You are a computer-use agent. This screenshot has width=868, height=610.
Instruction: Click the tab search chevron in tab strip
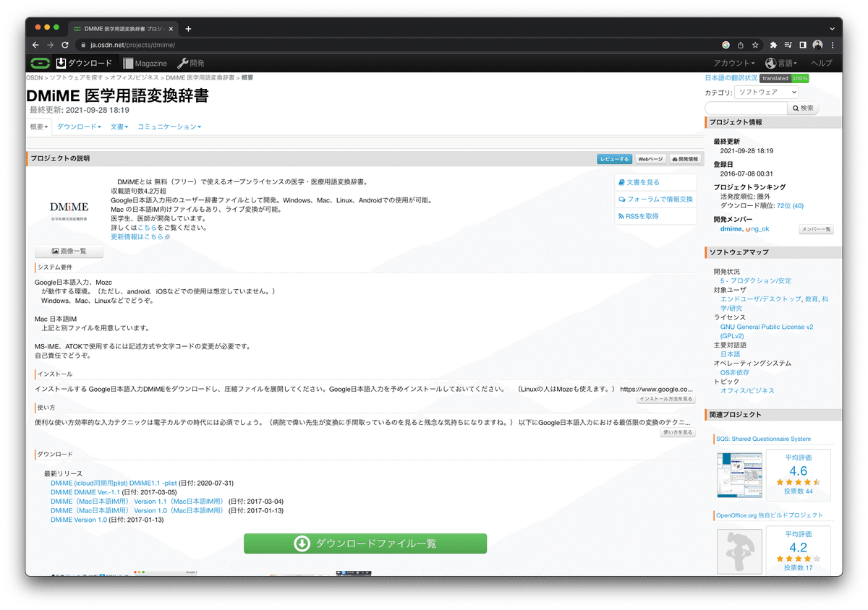pyautogui.click(x=831, y=29)
